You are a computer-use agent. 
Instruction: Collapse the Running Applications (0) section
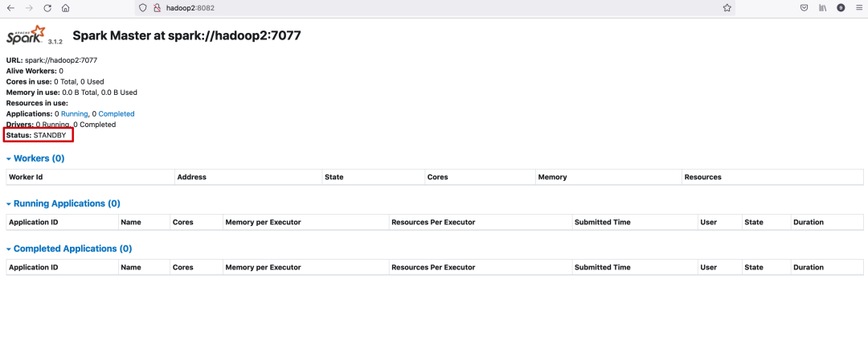click(x=63, y=203)
